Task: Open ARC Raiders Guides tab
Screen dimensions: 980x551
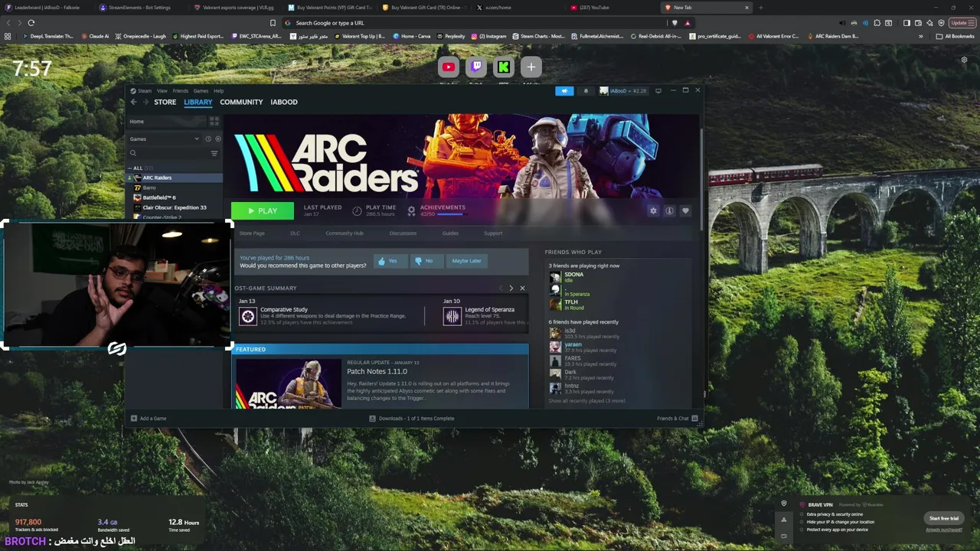Action: [450, 233]
